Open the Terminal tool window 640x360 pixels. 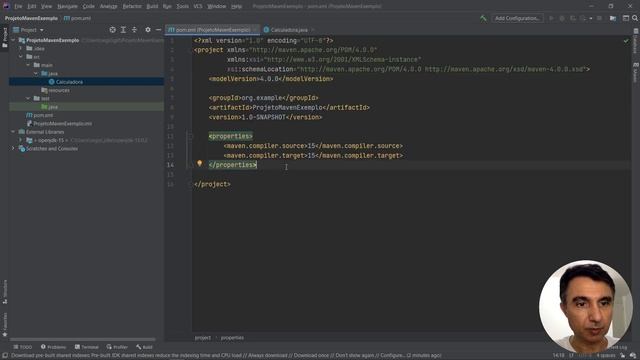[87, 347]
